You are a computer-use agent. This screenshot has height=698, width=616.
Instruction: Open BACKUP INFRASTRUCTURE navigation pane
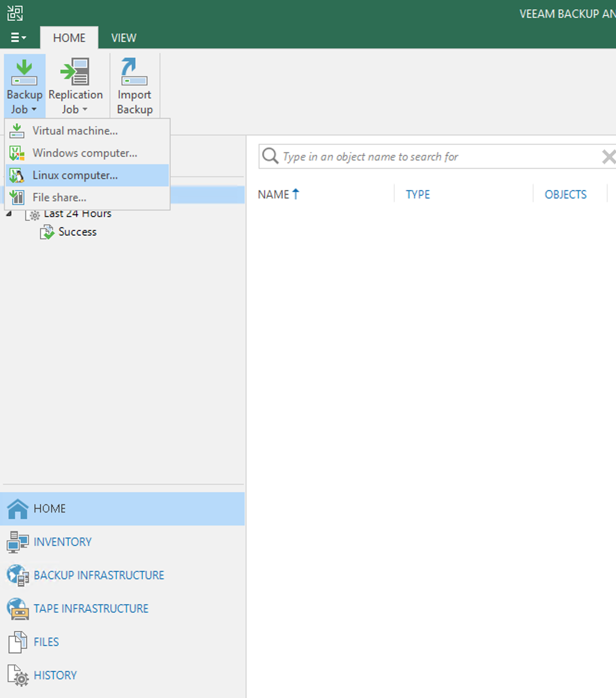122,575
